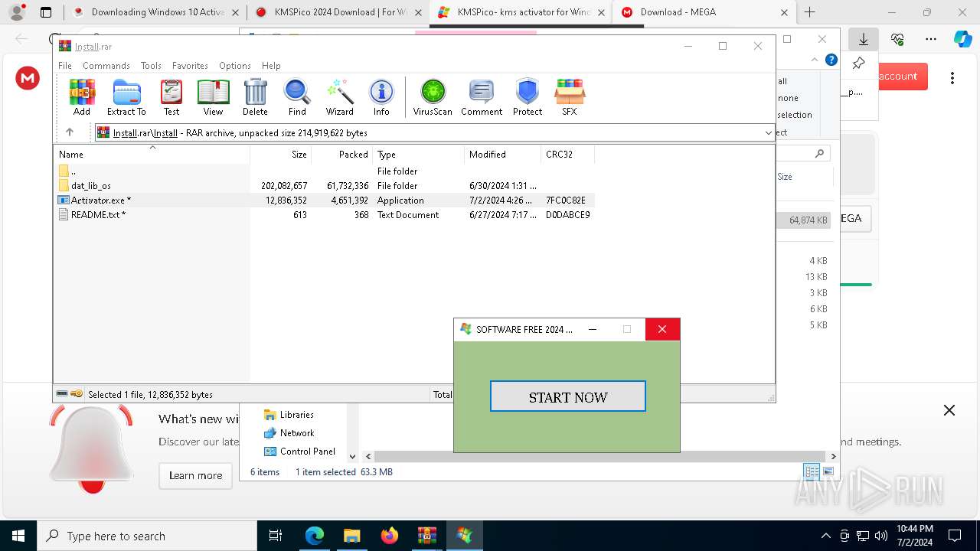Viewport: 980px width, 551px height.
Task: Select Control Panel in the Explorer tree
Action: [x=299, y=452]
